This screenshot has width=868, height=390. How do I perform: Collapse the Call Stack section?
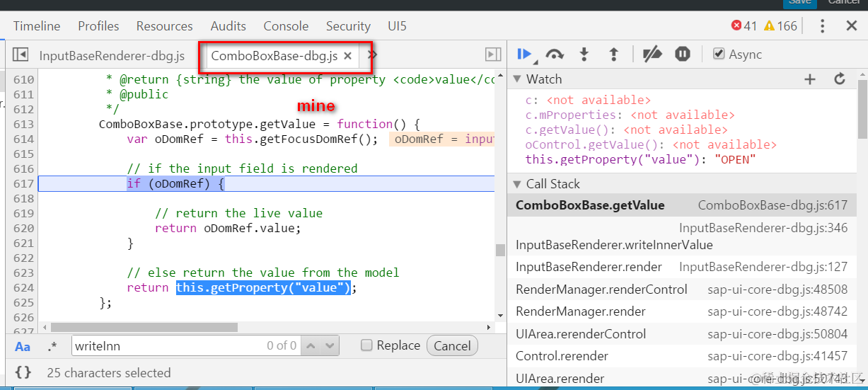517,184
